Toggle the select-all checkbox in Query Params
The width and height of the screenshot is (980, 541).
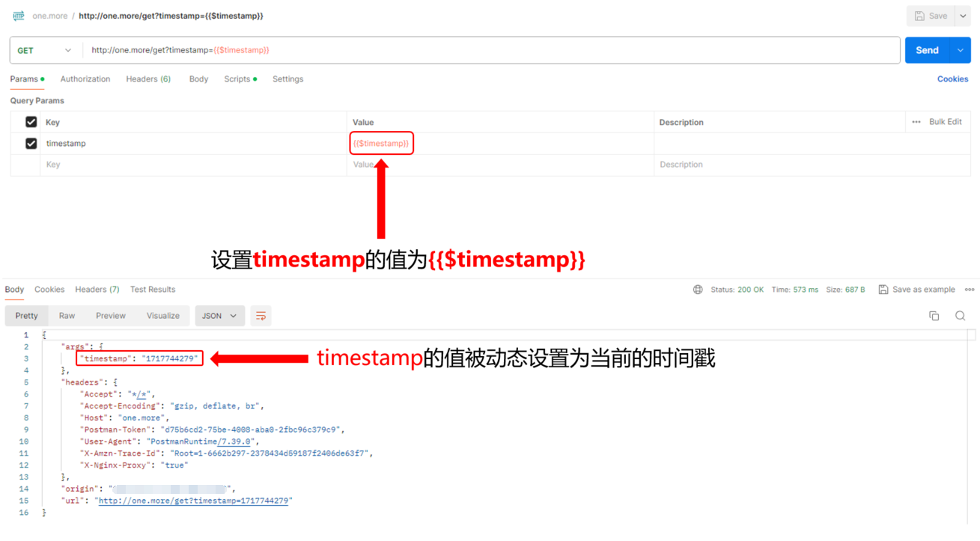[x=31, y=122]
